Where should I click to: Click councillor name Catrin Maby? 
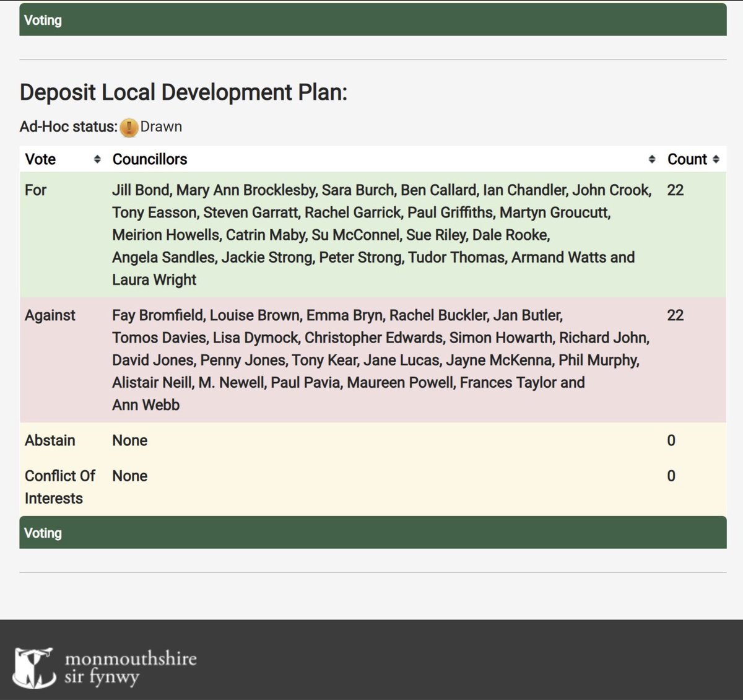pyautogui.click(x=265, y=235)
